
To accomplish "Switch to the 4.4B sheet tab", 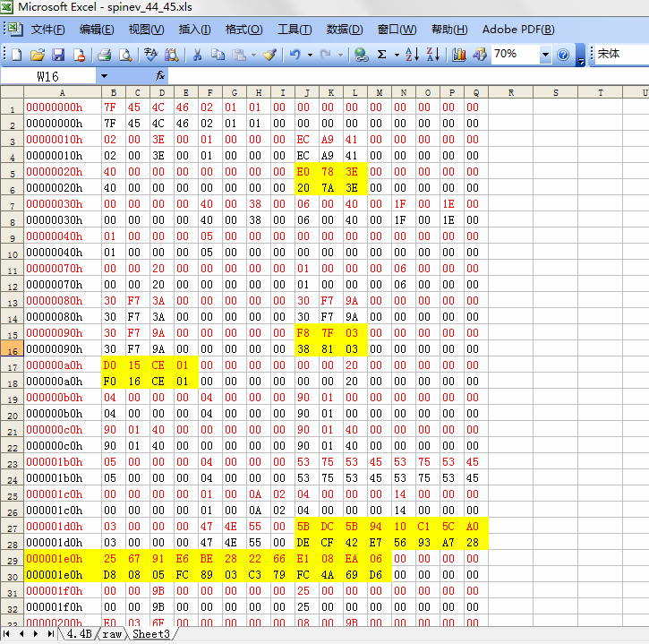I will (79, 633).
